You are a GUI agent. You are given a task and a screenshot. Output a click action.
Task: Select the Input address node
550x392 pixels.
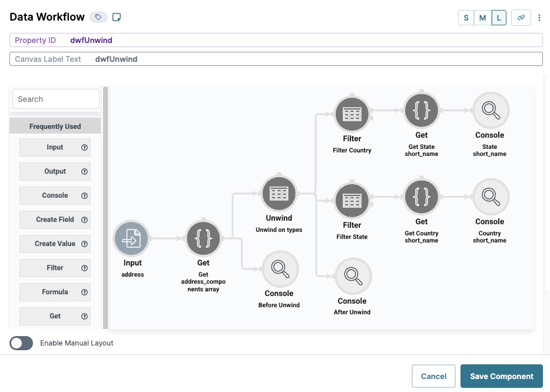(132, 238)
